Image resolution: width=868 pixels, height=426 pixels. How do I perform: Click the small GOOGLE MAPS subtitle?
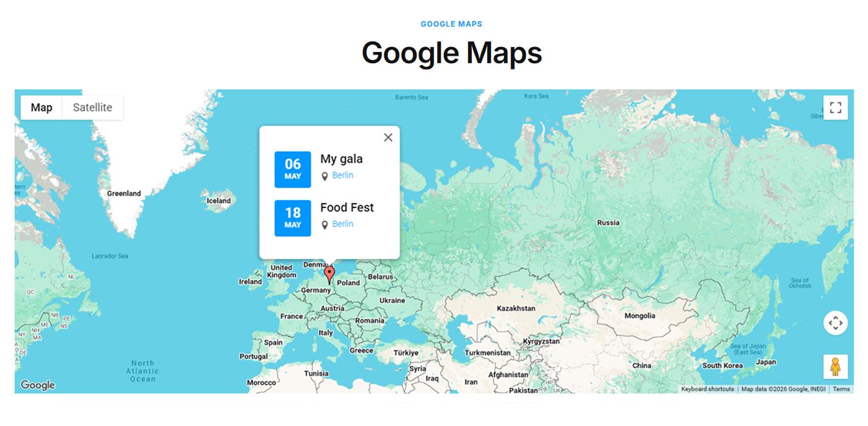coord(451,24)
